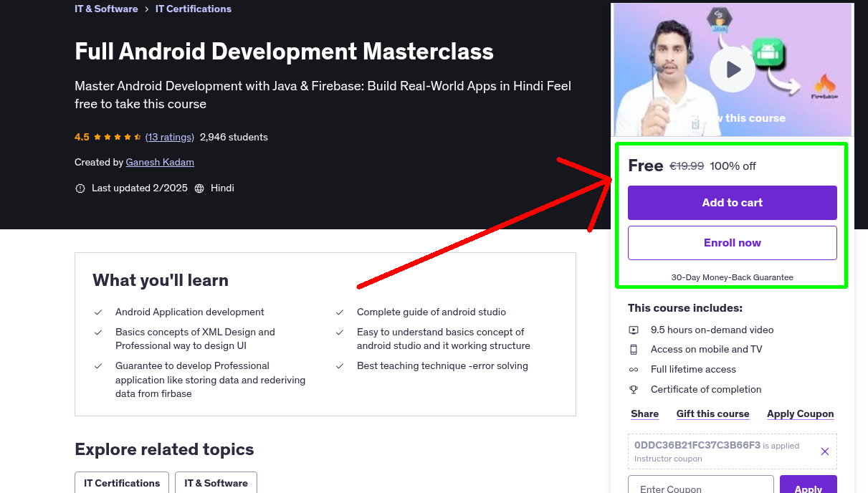This screenshot has height=493, width=868.
Task: Click the course title Full Android Development Masterclass
Action: (x=284, y=52)
